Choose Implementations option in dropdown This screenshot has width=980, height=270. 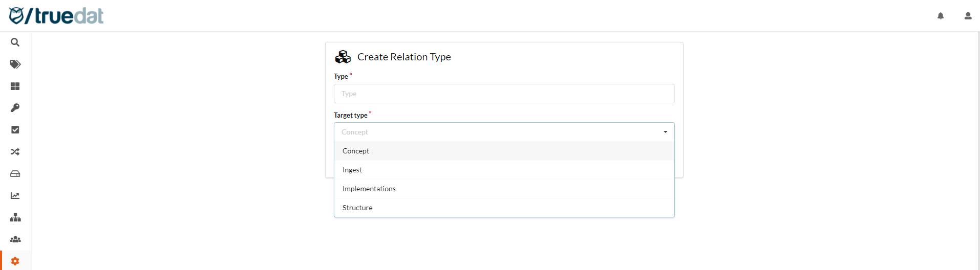tap(369, 189)
